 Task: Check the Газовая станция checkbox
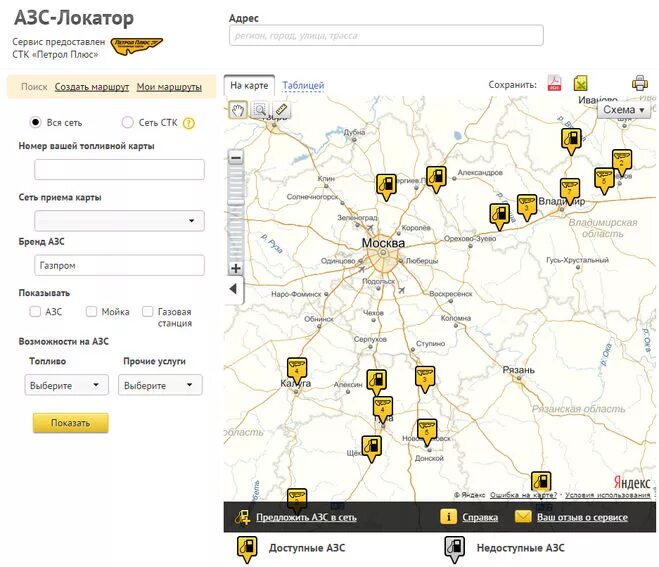click(x=148, y=311)
